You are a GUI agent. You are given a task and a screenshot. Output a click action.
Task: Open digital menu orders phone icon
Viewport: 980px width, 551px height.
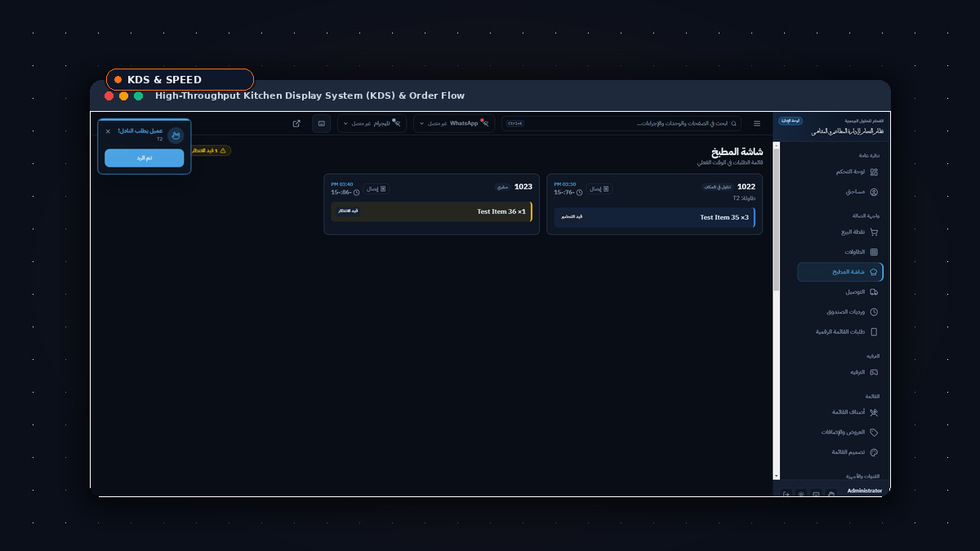(x=874, y=331)
